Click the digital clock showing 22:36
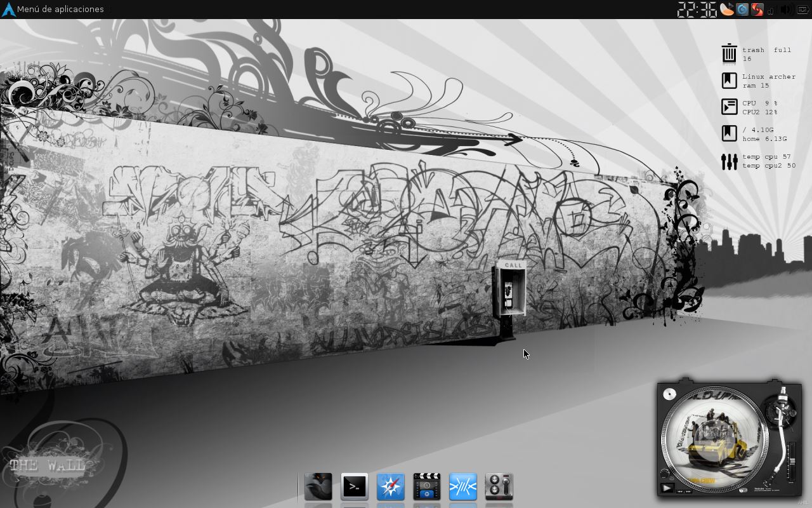This screenshot has width=812, height=508. coord(697,10)
